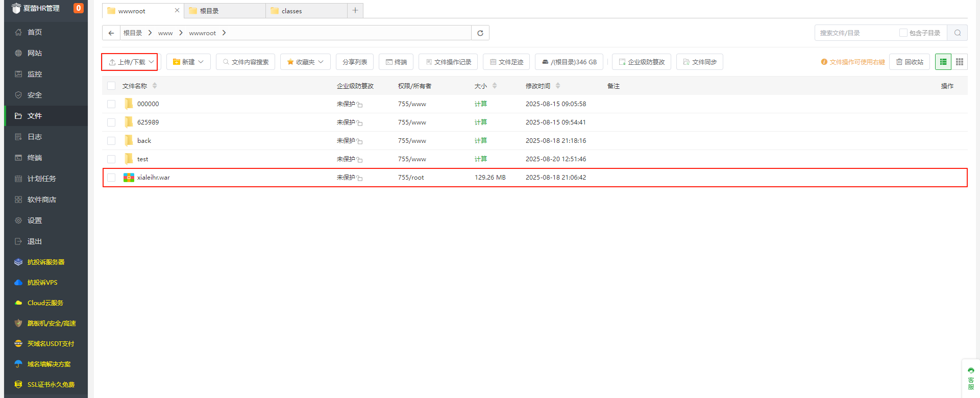Toggle the select-all files checkbox

(x=111, y=86)
